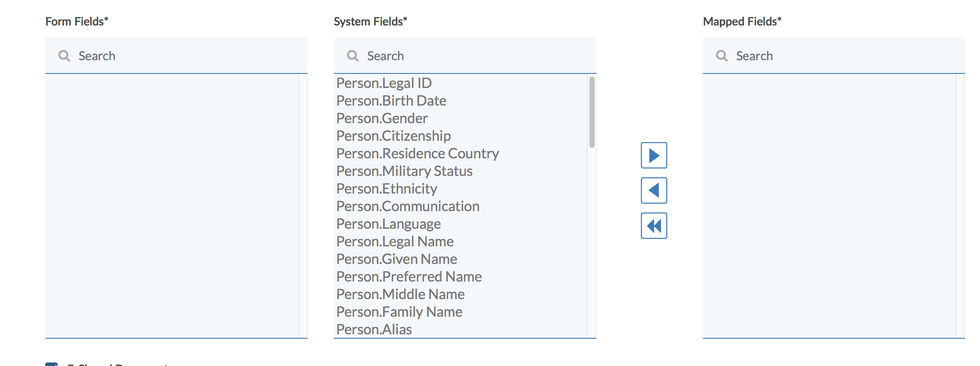Click the Mapped Fields magnifier icon
Screen dimensions: 980x366
pos(722,56)
